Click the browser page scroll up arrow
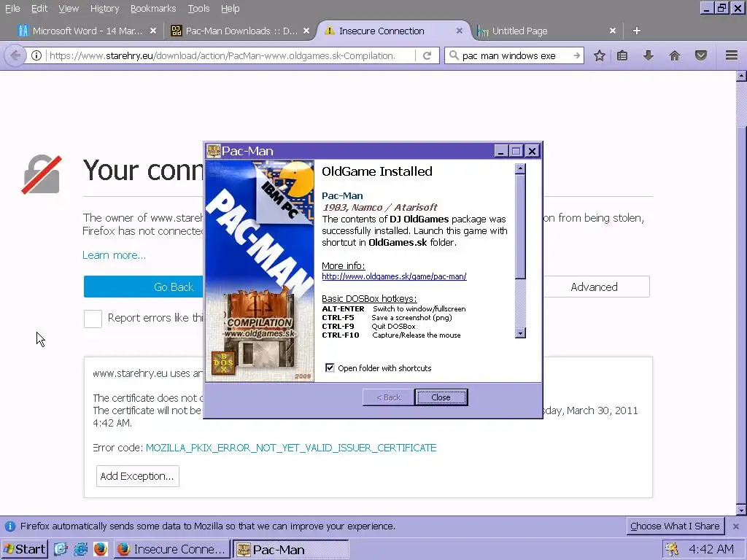The height and width of the screenshot is (560, 747). 741,76
